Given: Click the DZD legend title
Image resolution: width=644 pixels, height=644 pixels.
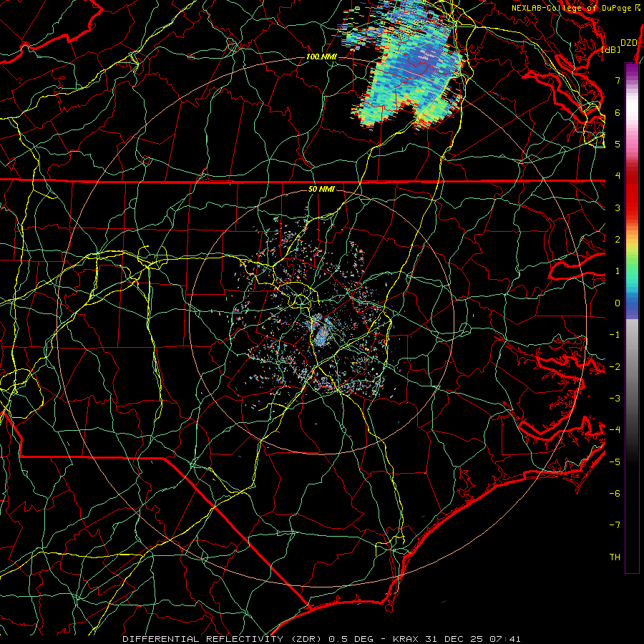Looking at the screenshot, I should pos(628,43).
